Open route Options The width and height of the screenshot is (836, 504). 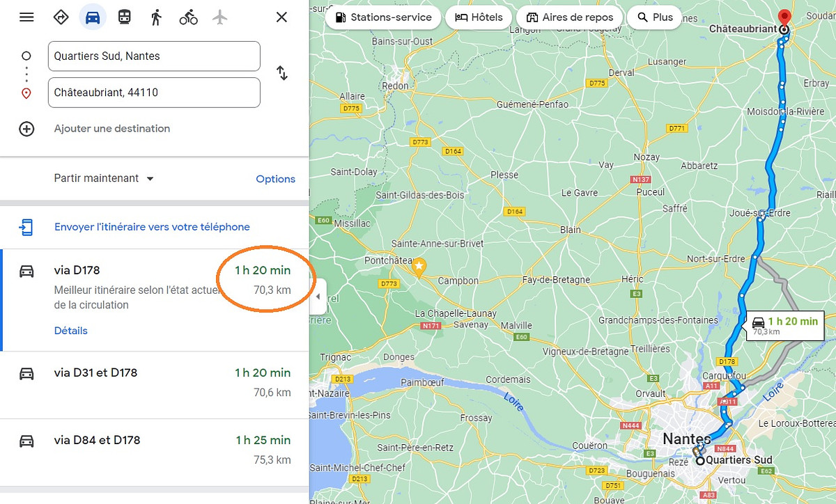tap(275, 179)
